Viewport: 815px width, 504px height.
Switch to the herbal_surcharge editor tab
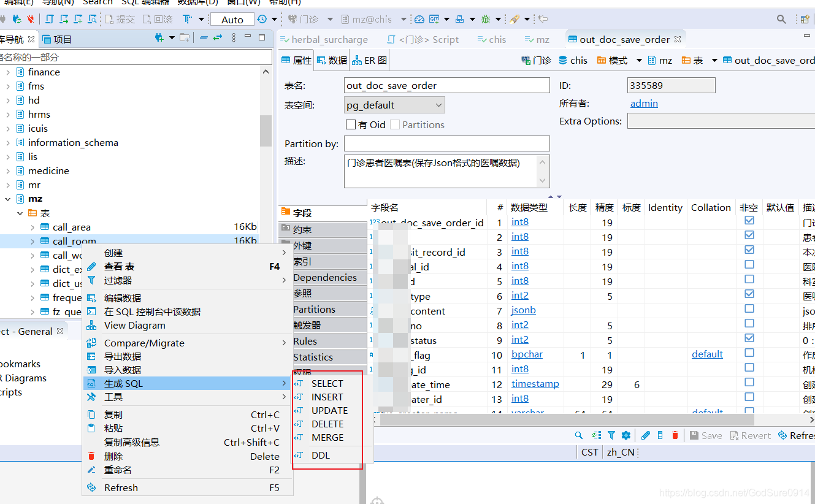[324, 39]
